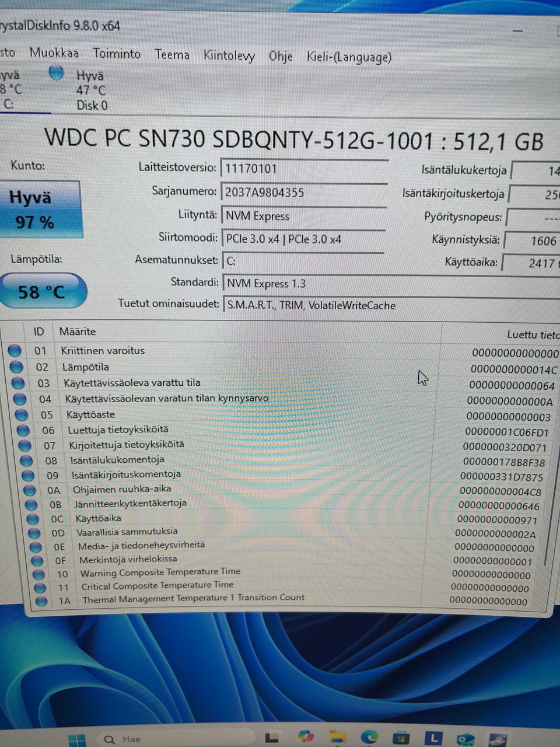Click status dot of Merkintöjä virhelokissa row
The image size is (560, 747).
(x=37, y=561)
